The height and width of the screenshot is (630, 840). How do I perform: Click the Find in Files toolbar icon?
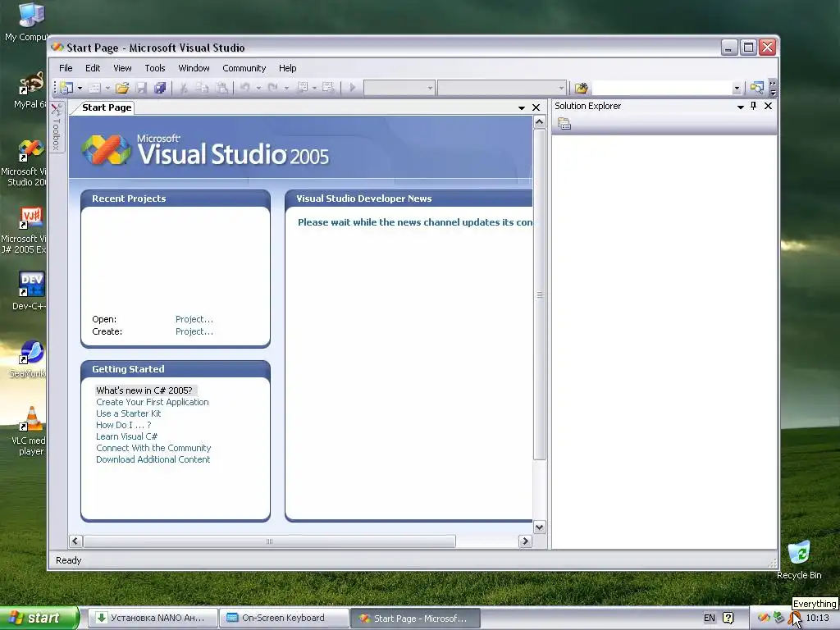click(582, 88)
